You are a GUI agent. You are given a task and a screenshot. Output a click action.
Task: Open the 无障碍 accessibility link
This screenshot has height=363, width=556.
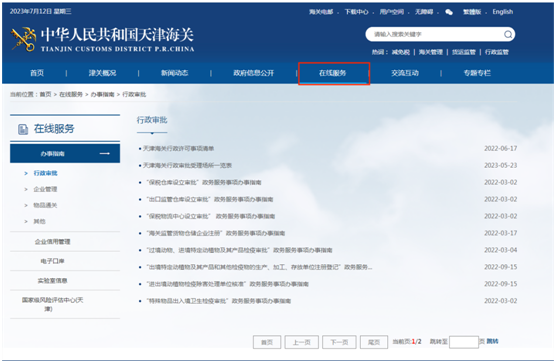424,12
